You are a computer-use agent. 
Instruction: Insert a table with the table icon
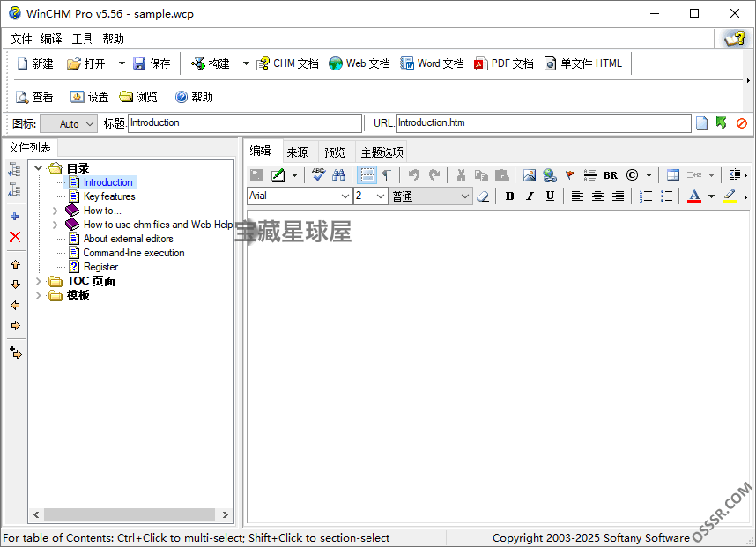(x=672, y=174)
